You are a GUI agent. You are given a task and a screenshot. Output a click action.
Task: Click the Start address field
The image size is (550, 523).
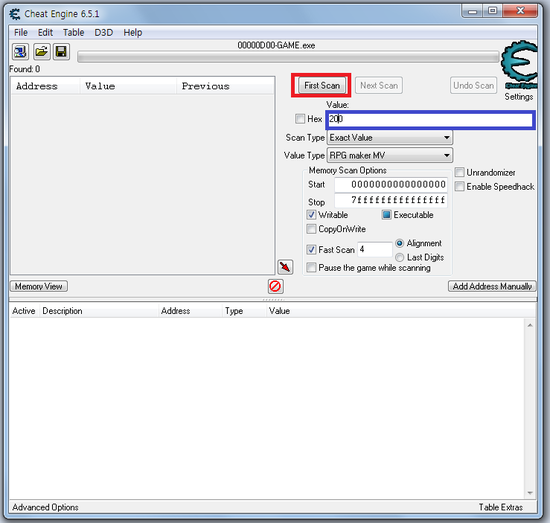[x=391, y=185]
